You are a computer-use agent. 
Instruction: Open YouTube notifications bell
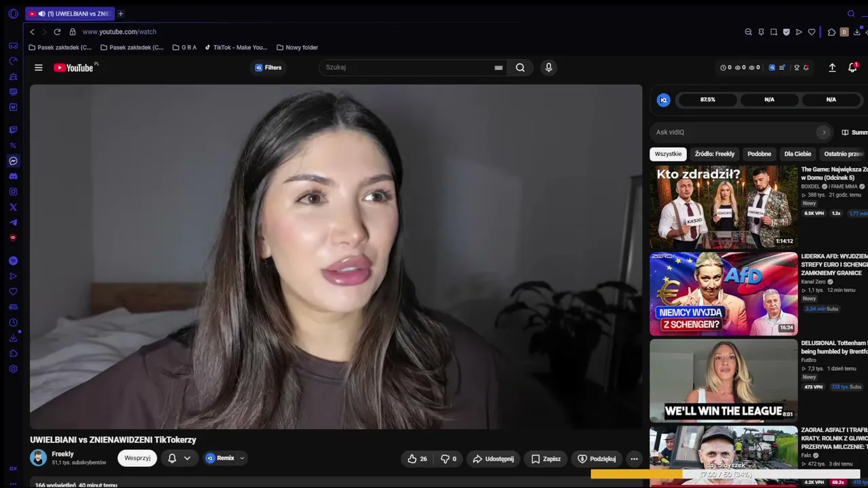pos(852,68)
